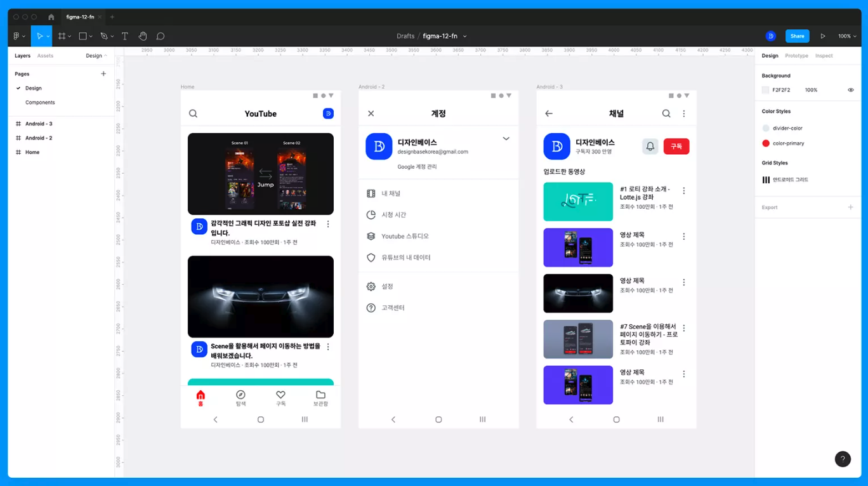
Task: Click the background color swatch F2F2F2
Action: [x=765, y=90]
